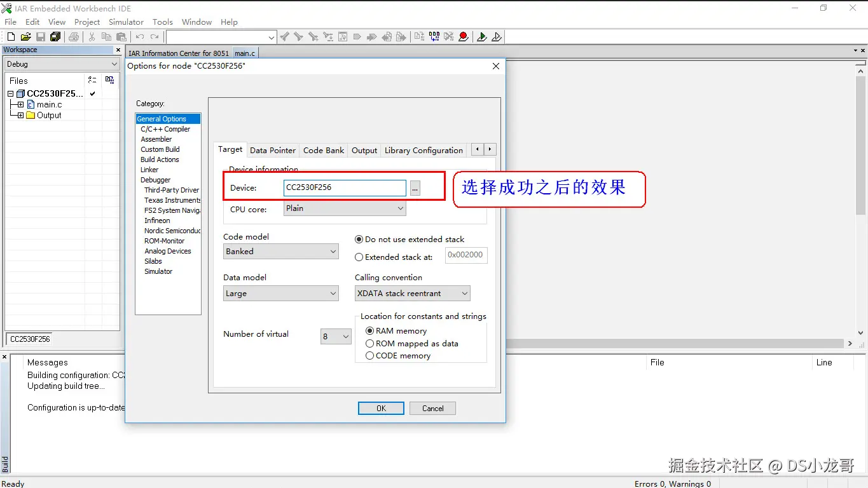
Task: Click Cancel in Options dialog
Action: tap(433, 409)
